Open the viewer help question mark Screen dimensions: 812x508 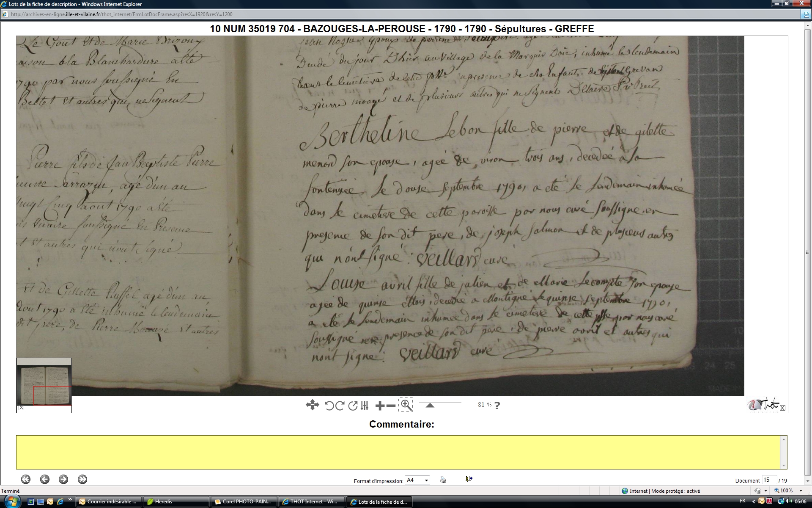click(x=497, y=405)
